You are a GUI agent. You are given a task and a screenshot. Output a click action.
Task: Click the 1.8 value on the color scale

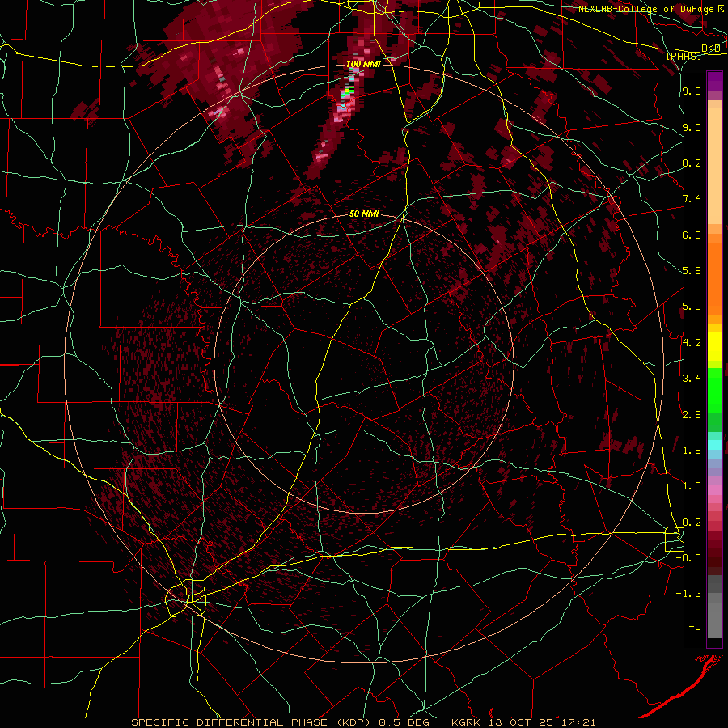pyautogui.click(x=692, y=451)
